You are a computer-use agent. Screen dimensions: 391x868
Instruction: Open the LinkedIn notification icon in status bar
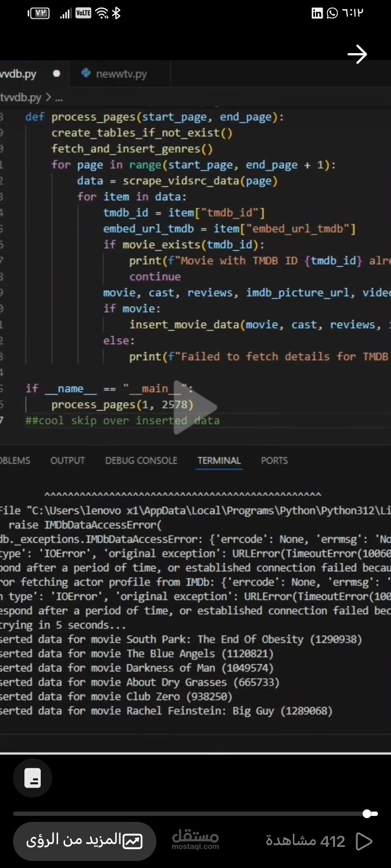pos(317,14)
